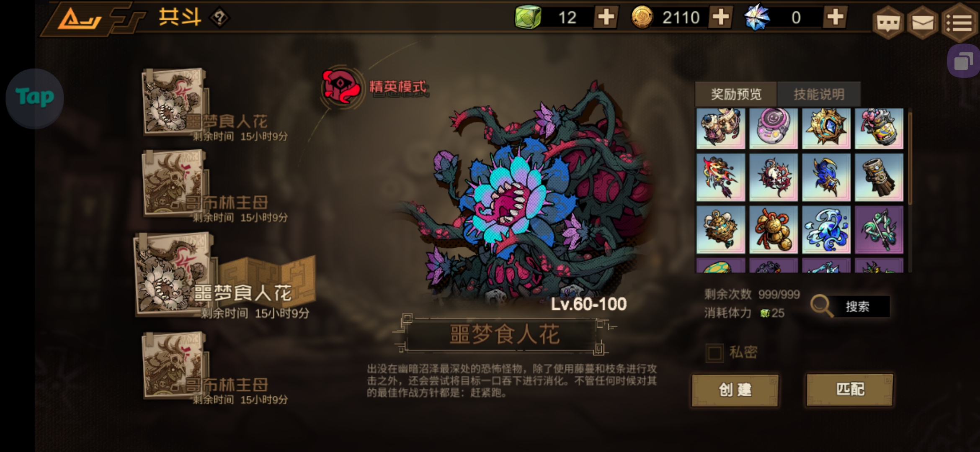
Task: Click the 创建 create room button
Action: pos(735,390)
